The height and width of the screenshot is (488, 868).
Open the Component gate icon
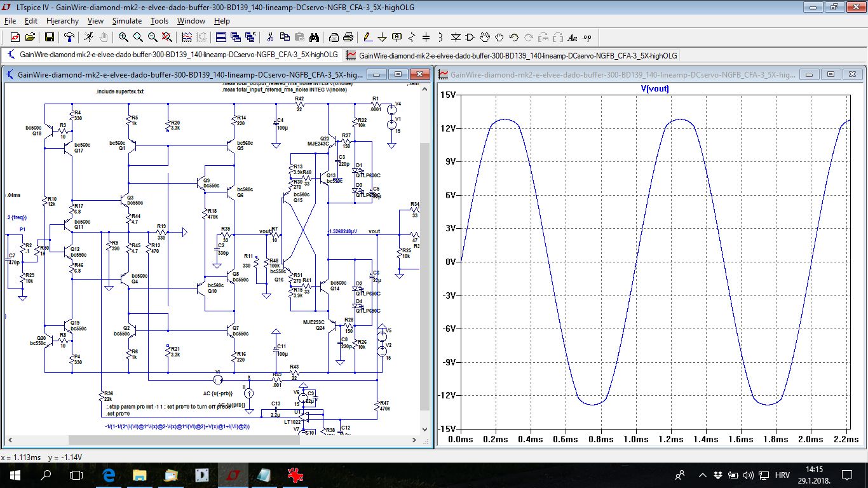click(470, 37)
